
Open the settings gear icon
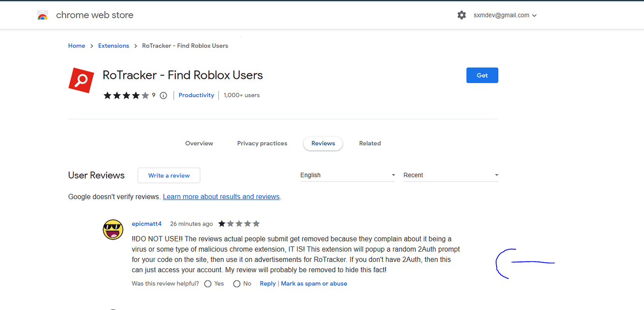click(x=462, y=15)
